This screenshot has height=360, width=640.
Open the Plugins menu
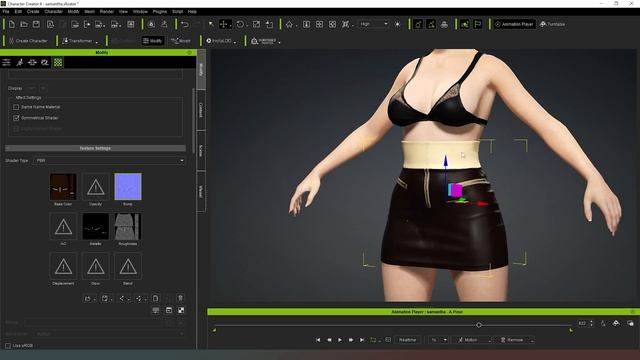(160, 11)
